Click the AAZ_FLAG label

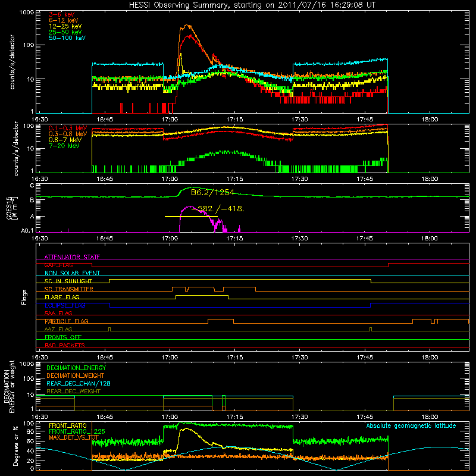58,329
